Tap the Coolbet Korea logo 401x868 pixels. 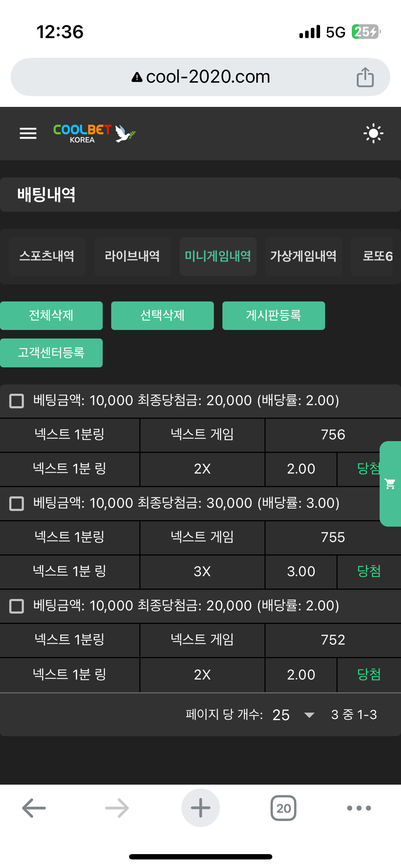[94, 133]
